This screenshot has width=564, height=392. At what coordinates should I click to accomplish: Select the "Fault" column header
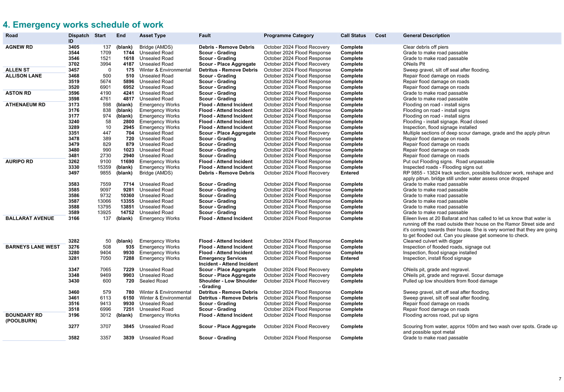tap(205, 35)
